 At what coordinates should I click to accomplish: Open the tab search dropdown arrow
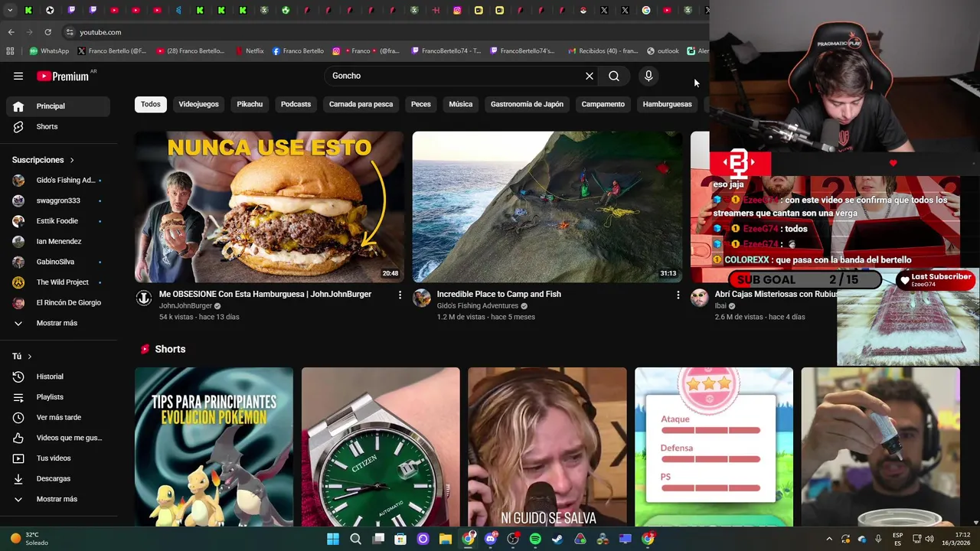pos(10,10)
